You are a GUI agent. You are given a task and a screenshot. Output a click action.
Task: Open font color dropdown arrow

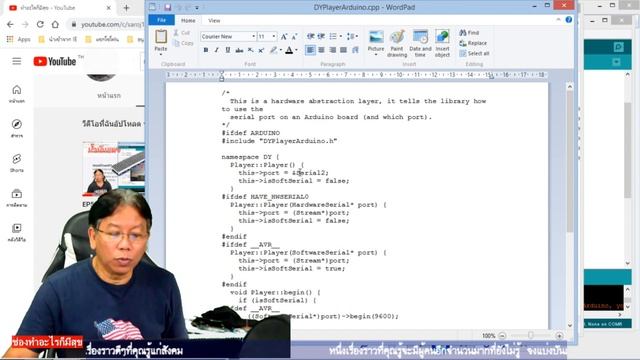pyautogui.click(x=296, y=50)
